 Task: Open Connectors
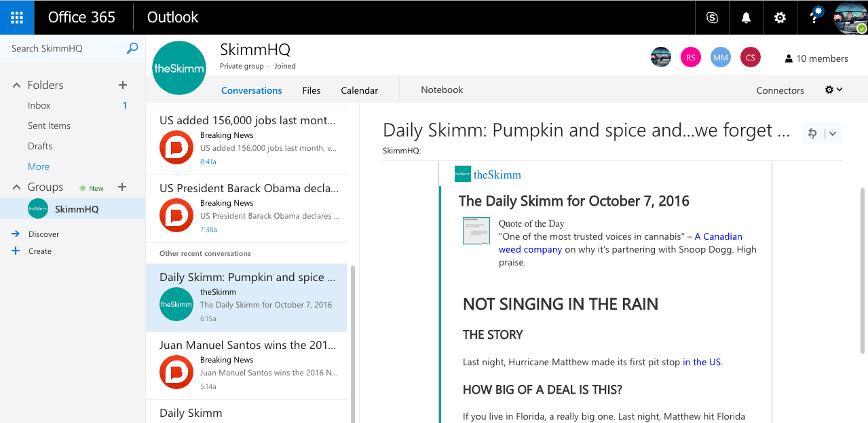(x=780, y=90)
